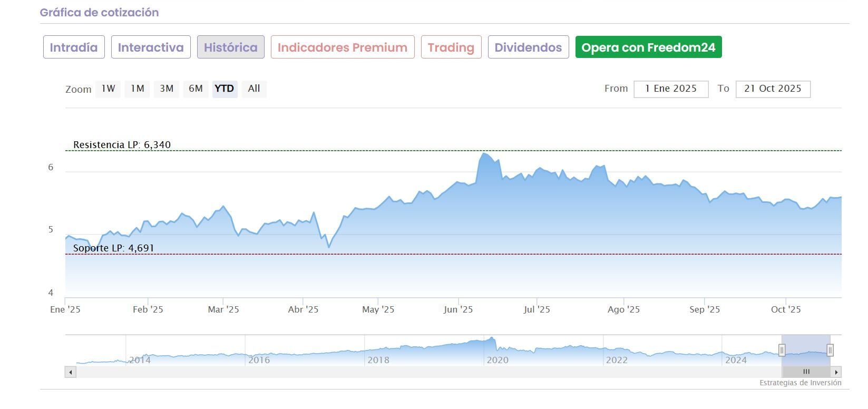The width and height of the screenshot is (868, 409).
Task: Click Opera con Freedom24 button
Action: [648, 47]
